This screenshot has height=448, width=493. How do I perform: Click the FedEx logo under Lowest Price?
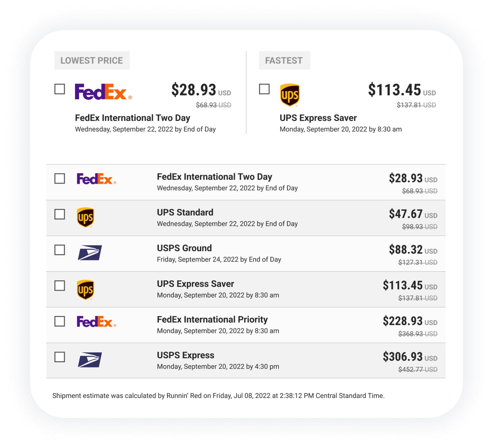[x=103, y=92]
